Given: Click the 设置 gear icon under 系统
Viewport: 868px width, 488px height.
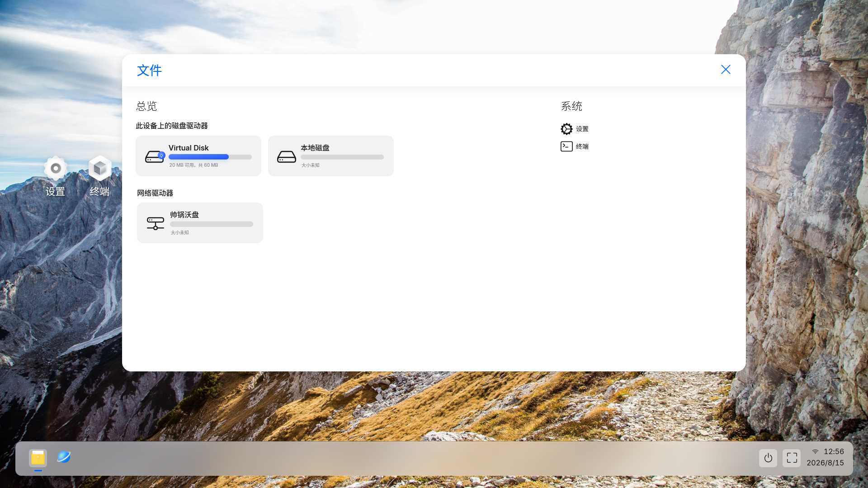Looking at the screenshot, I should pos(566,129).
